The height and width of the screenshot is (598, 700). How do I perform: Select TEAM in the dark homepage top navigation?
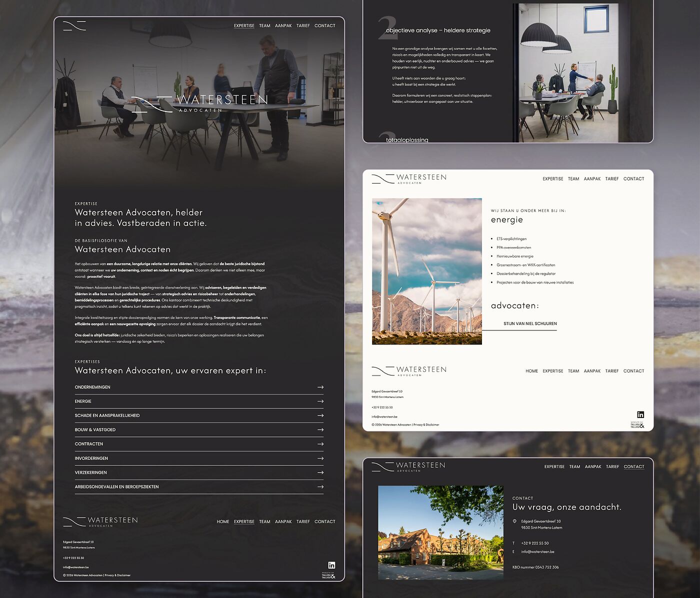point(264,25)
